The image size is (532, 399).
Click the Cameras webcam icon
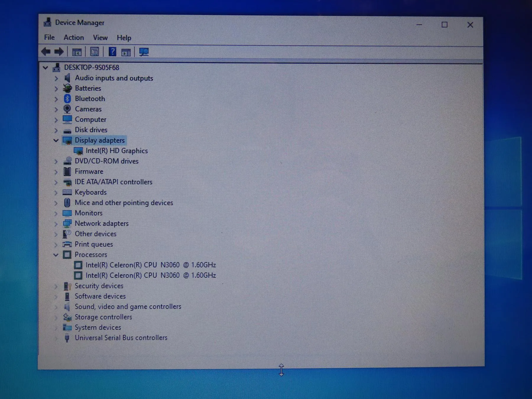click(x=67, y=109)
